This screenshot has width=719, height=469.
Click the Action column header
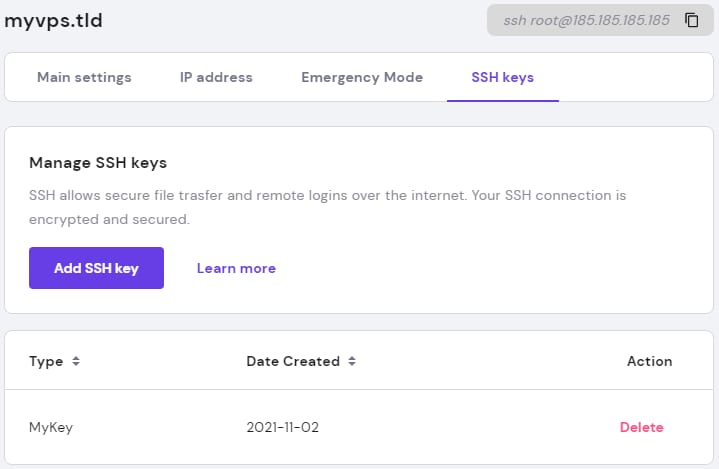pyautogui.click(x=649, y=361)
